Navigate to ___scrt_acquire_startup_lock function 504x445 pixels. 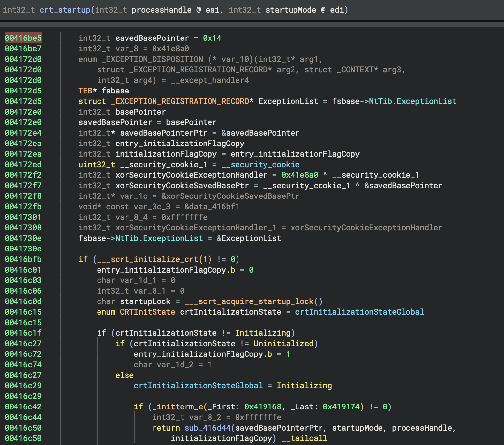pos(249,301)
